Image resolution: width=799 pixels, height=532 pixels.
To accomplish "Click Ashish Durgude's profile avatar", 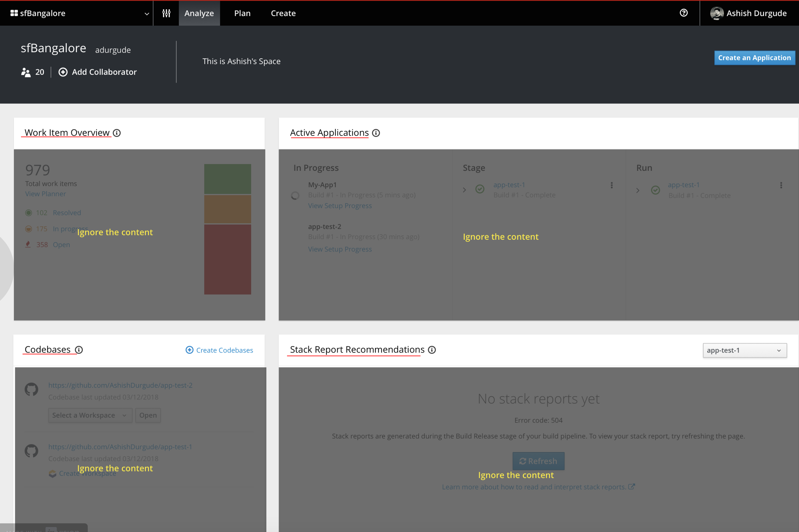I will [x=716, y=13].
